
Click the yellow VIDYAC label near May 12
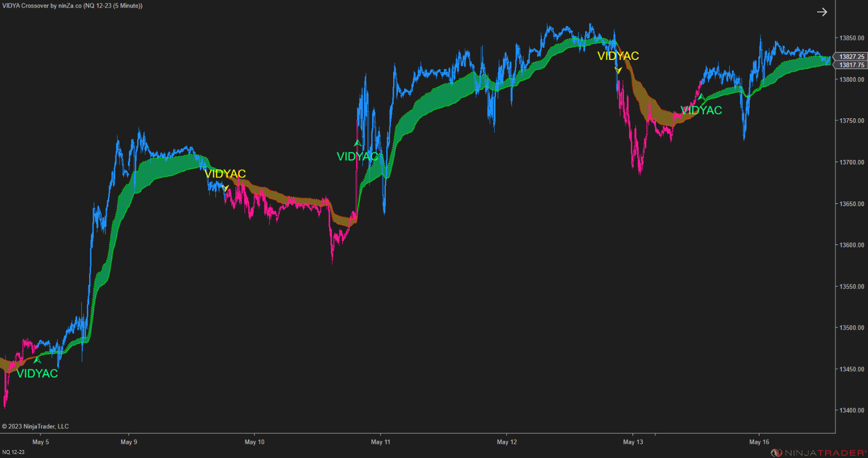click(x=618, y=56)
